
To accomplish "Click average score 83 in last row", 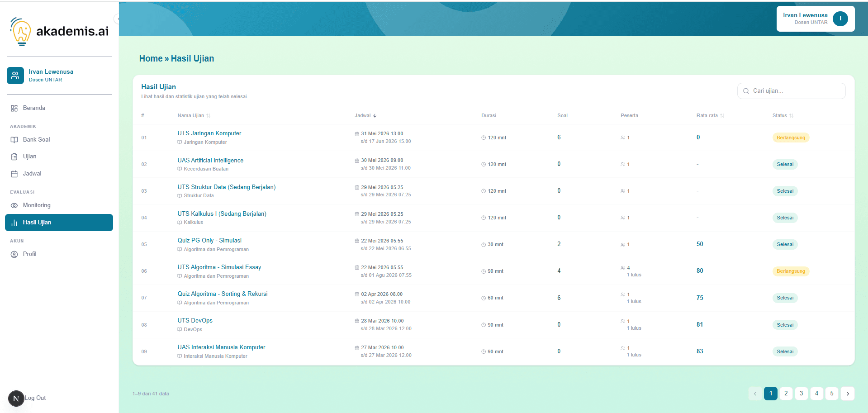I will [700, 351].
